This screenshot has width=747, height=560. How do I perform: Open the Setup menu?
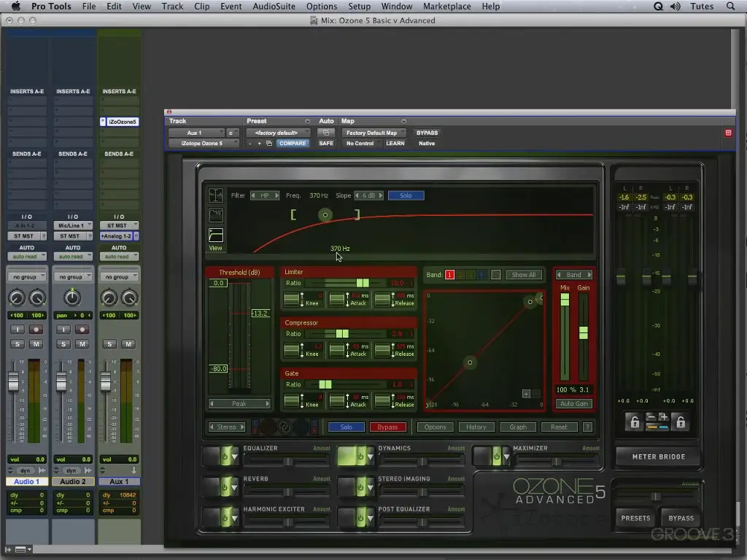[x=359, y=6]
